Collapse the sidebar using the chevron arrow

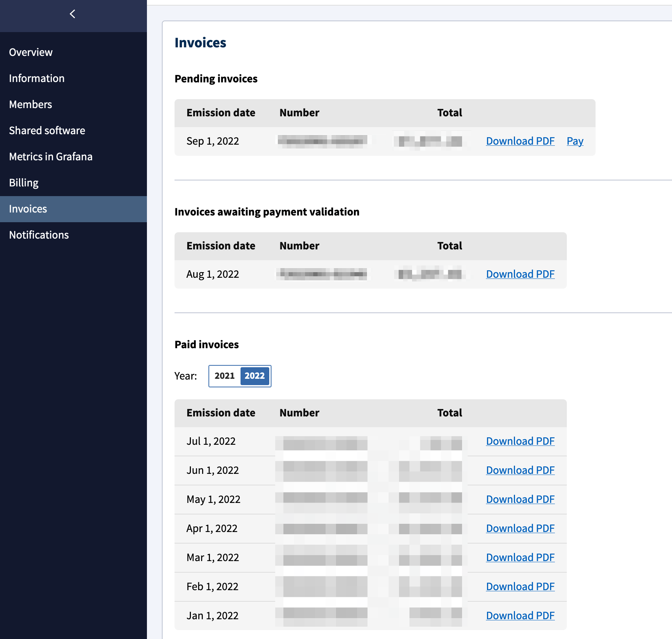pyautogui.click(x=73, y=14)
